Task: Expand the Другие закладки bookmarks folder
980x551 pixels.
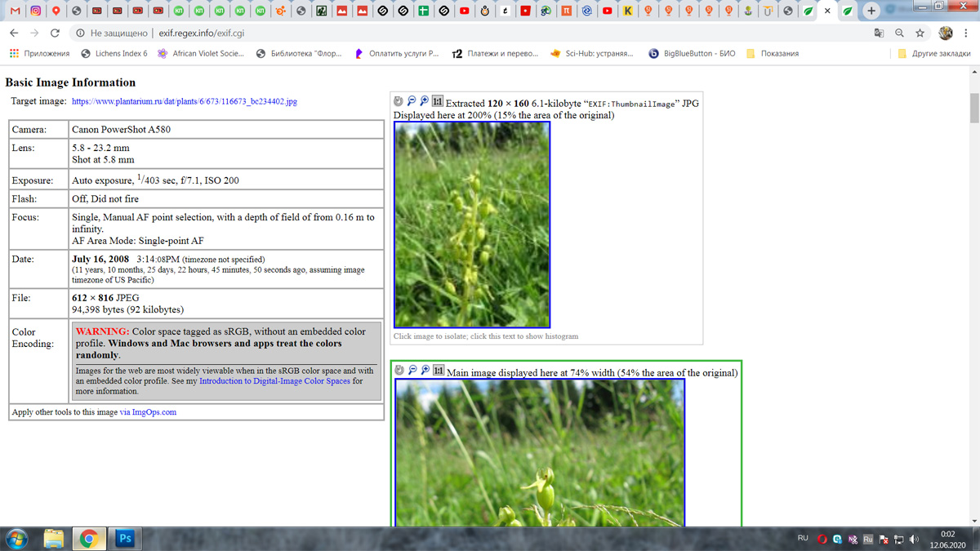Action: pyautogui.click(x=934, y=54)
